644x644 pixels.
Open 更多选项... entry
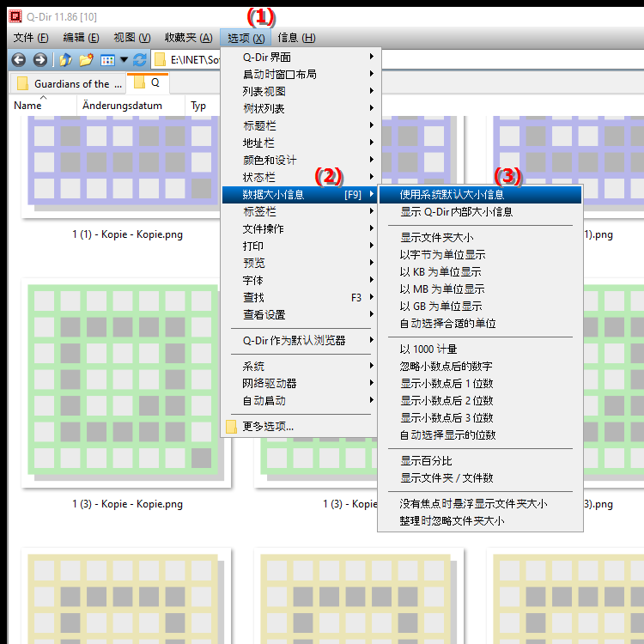click(x=300, y=426)
